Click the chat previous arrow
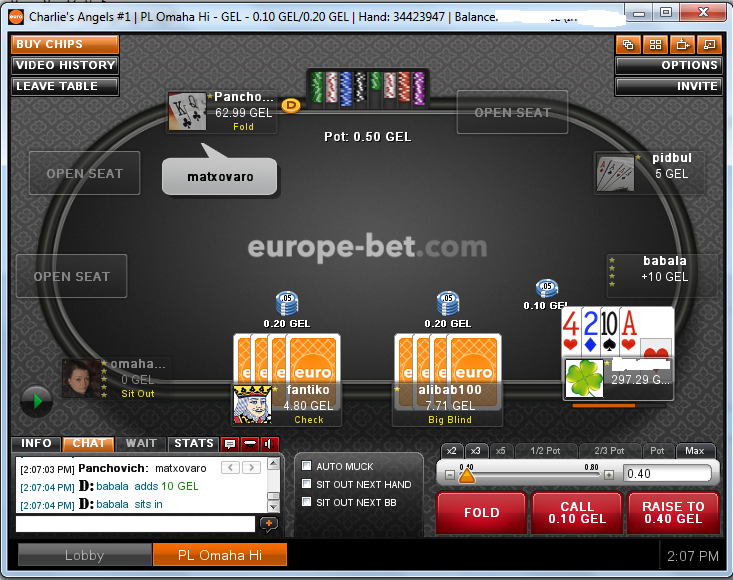The height and width of the screenshot is (580, 733). tap(230, 467)
